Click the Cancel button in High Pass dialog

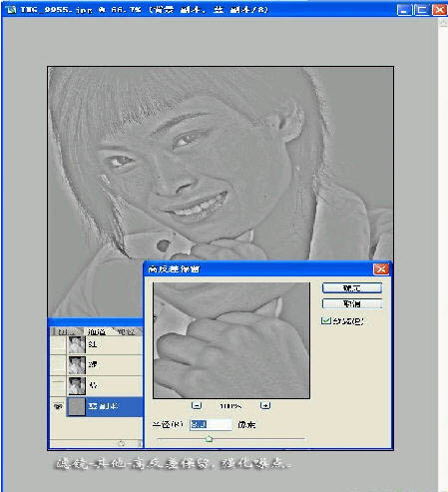(x=352, y=303)
